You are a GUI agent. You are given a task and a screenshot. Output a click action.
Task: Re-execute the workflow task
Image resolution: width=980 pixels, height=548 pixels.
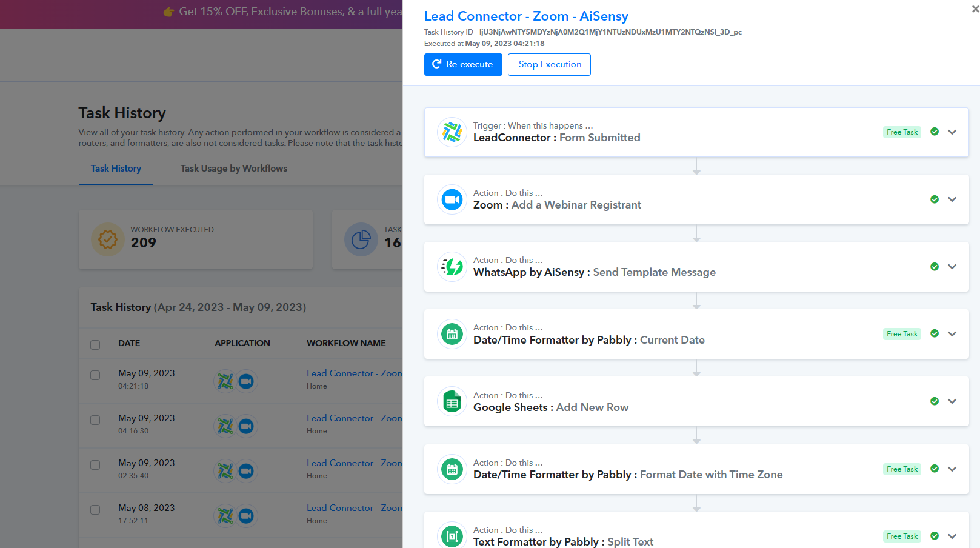463,64
